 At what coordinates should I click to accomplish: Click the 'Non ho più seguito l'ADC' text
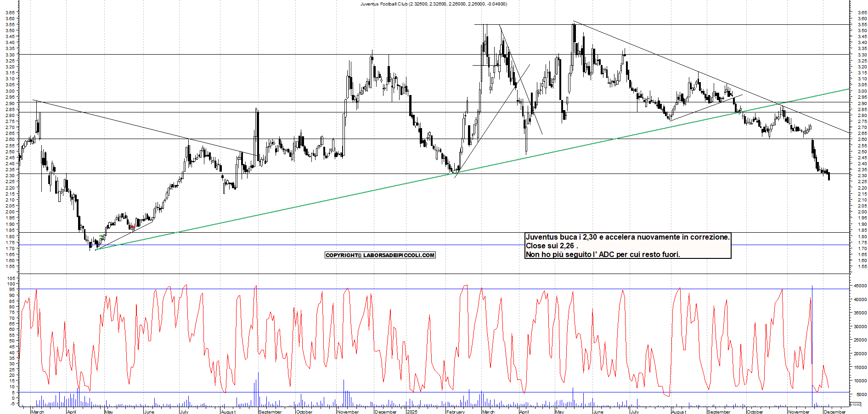[603, 254]
